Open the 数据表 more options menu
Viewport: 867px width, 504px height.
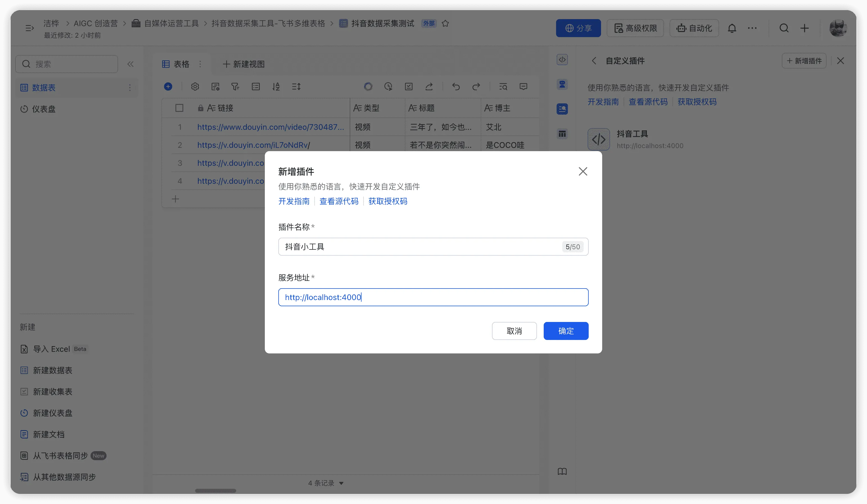pyautogui.click(x=130, y=88)
